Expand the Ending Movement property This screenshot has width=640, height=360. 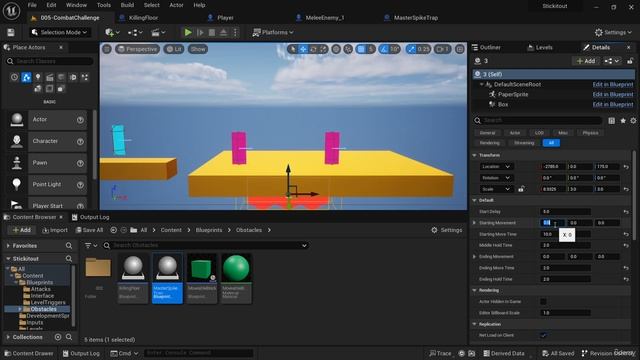474,257
